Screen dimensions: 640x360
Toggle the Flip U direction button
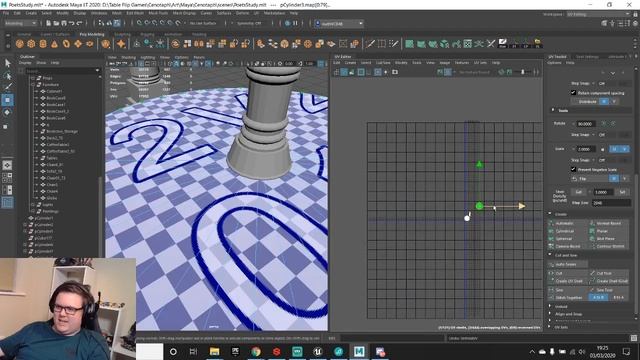614,178
